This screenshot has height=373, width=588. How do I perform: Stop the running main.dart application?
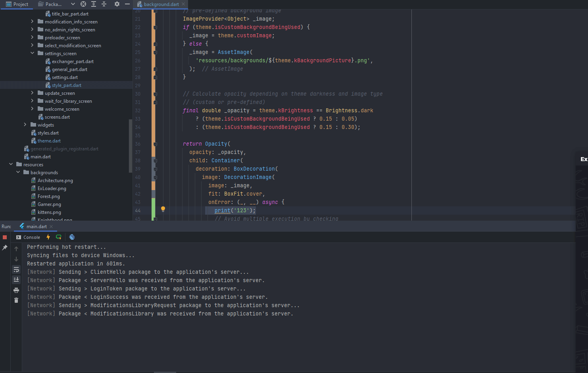5,237
